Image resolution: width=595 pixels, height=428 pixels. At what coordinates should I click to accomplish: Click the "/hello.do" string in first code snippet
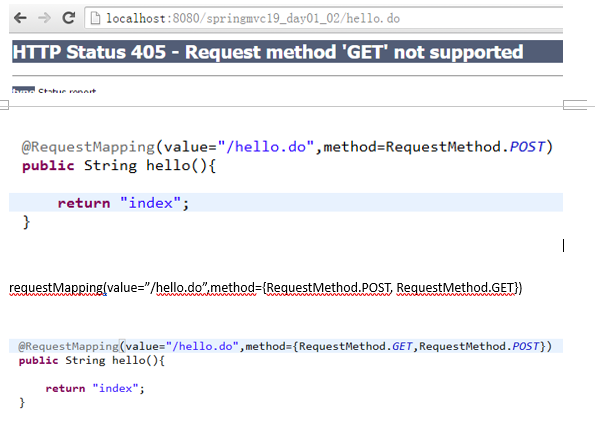(266, 147)
